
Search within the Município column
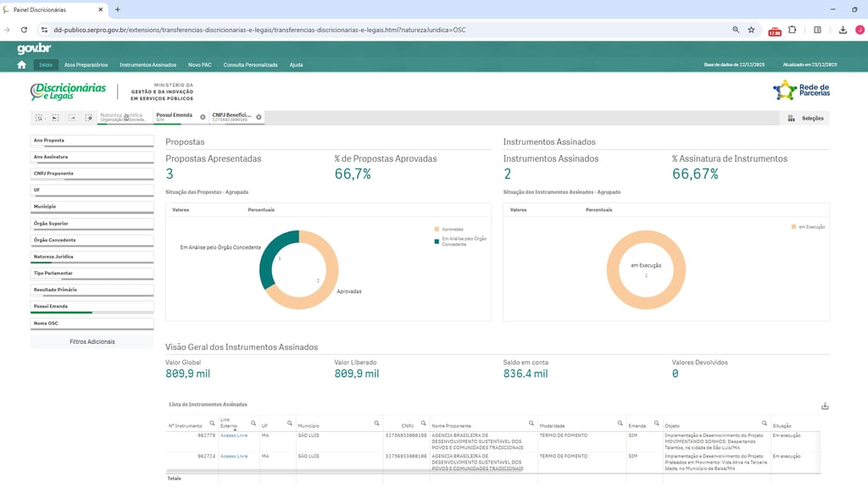376,423
